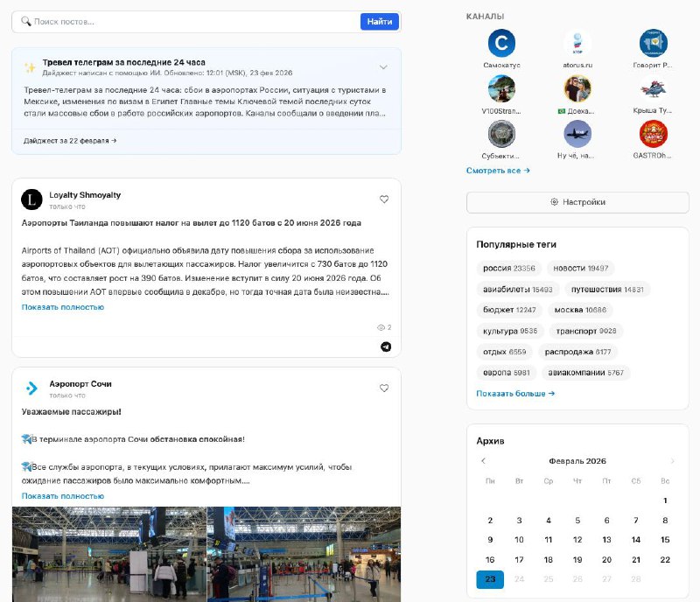700x602 pixels.
Task: Open the atorus.ru channel avatar
Action: coord(577,43)
